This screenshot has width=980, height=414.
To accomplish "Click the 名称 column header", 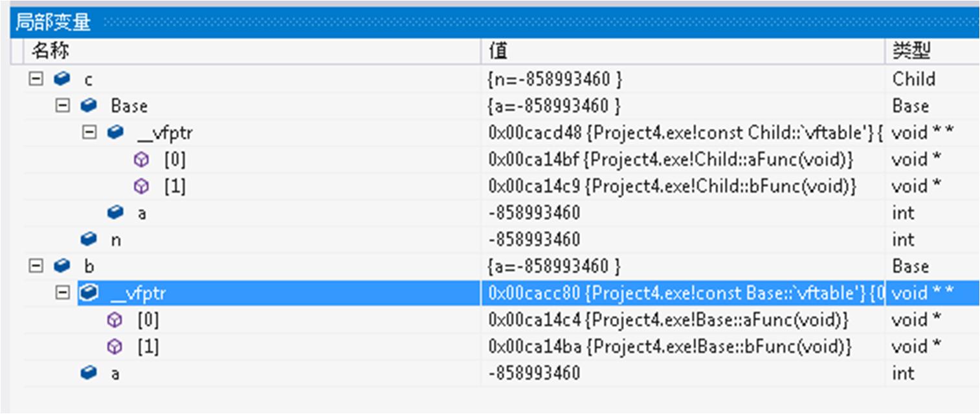I will (50, 50).
